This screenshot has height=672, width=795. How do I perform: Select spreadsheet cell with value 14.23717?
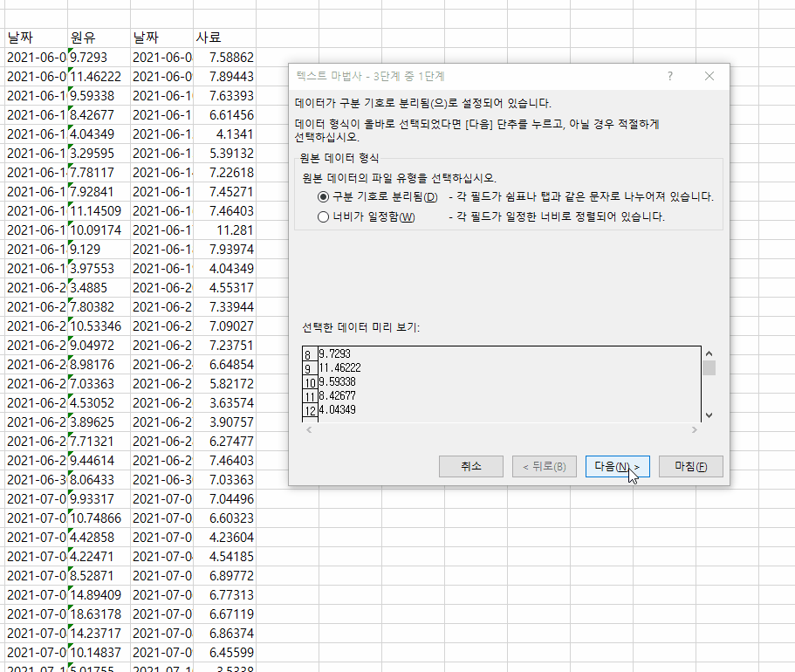(99, 634)
